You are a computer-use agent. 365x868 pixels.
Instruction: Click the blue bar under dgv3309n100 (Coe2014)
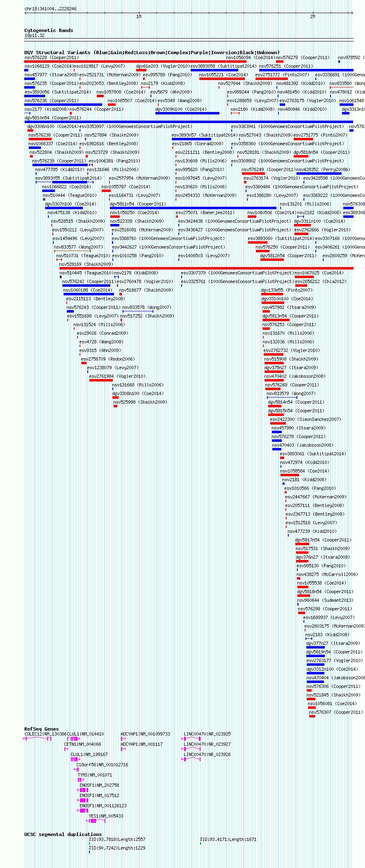pos(187,113)
